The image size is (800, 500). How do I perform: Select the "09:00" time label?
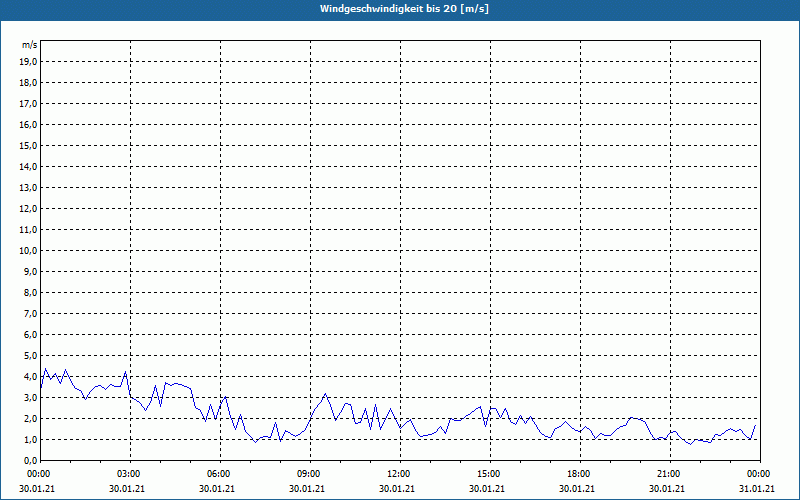(307, 474)
